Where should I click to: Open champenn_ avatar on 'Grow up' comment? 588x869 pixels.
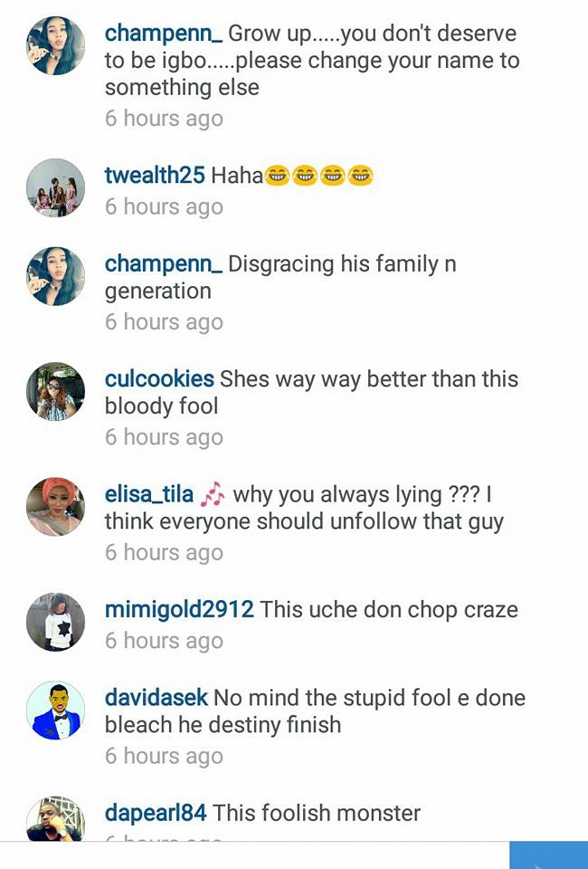pyautogui.click(x=55, y=45)
